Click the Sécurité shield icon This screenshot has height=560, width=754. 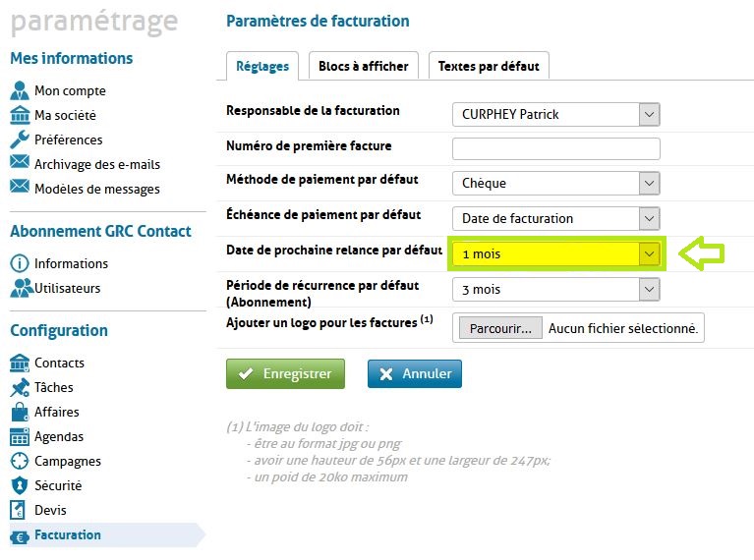coord(20,486)
